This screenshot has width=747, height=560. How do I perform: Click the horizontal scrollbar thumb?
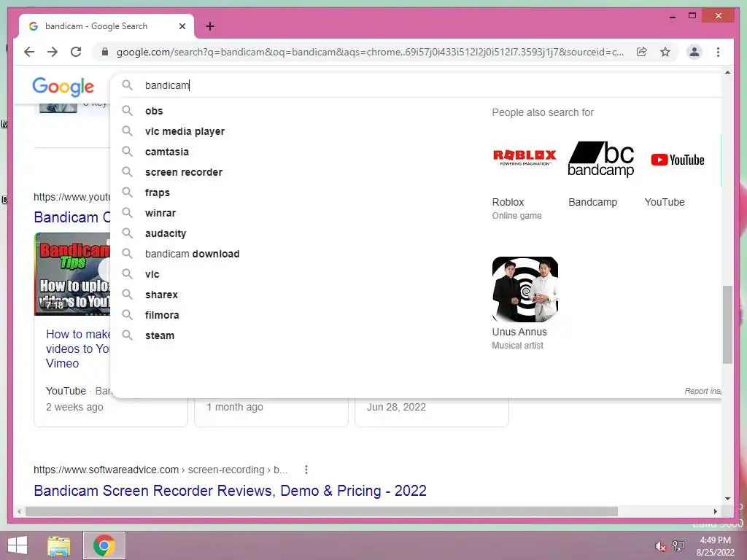coord(322,511)
